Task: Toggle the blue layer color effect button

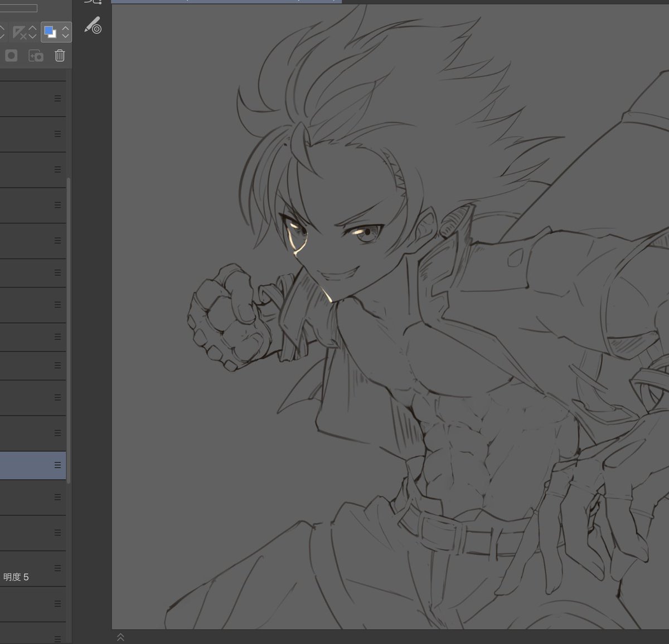Action: (x=50, y=32)
